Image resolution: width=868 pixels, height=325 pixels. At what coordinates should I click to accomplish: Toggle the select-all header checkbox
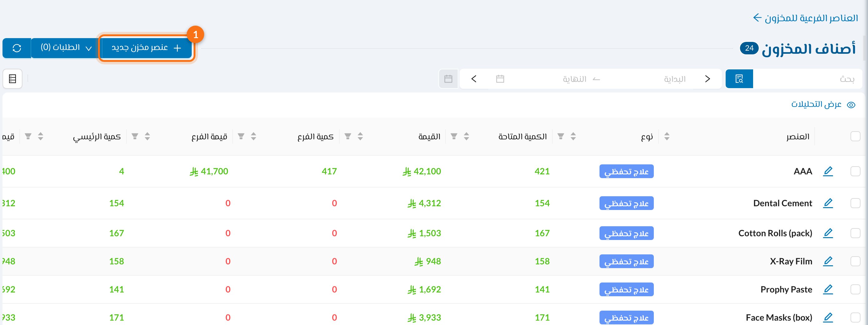855,136
